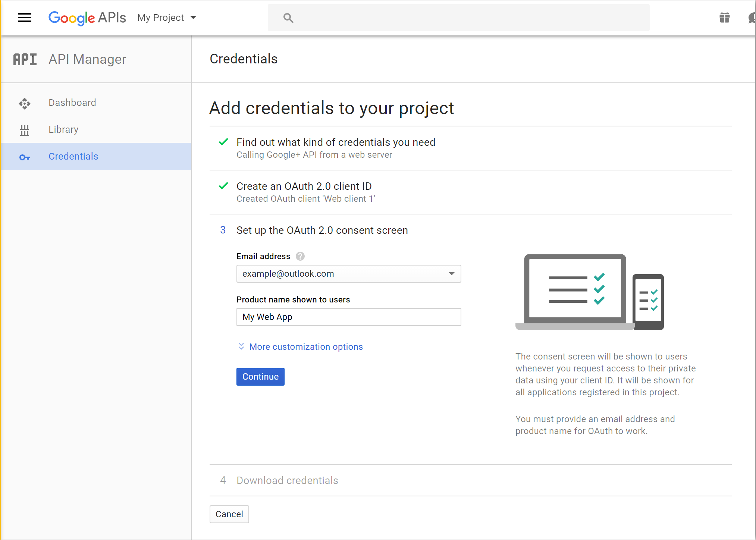Expand 'Create an OAuth 2.0 client ID' step

(304, 186)
